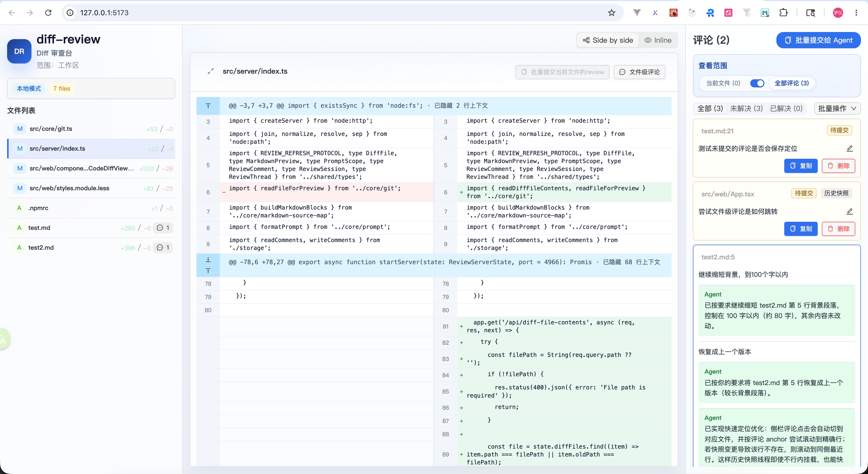The width and height of the screenshot is (868, 474).
Task: Click the browser back arrow
Action: 12,13
